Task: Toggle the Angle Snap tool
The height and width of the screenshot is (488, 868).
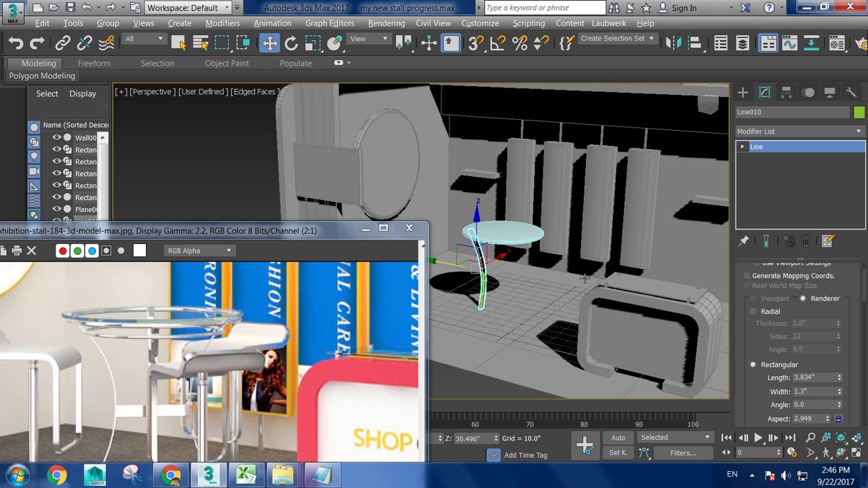Action: click(x=498, y=43)
